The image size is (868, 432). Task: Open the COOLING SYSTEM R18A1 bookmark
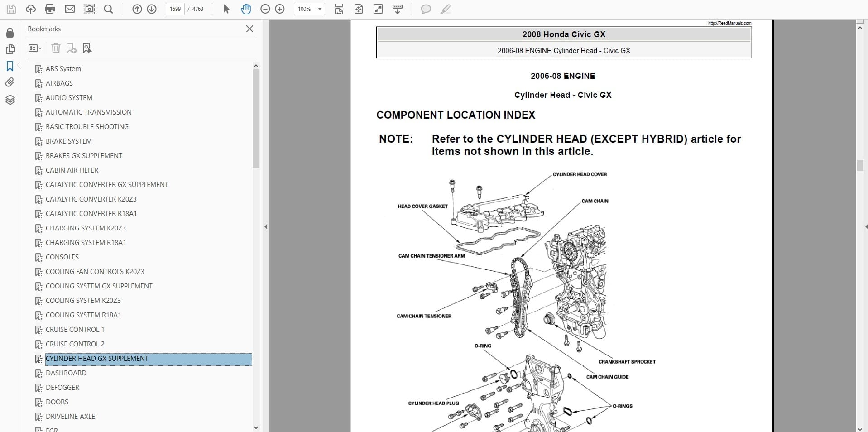83,315
